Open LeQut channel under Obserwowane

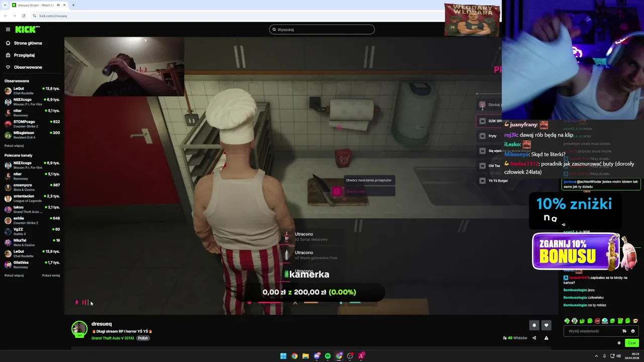[x=32, y=90]
